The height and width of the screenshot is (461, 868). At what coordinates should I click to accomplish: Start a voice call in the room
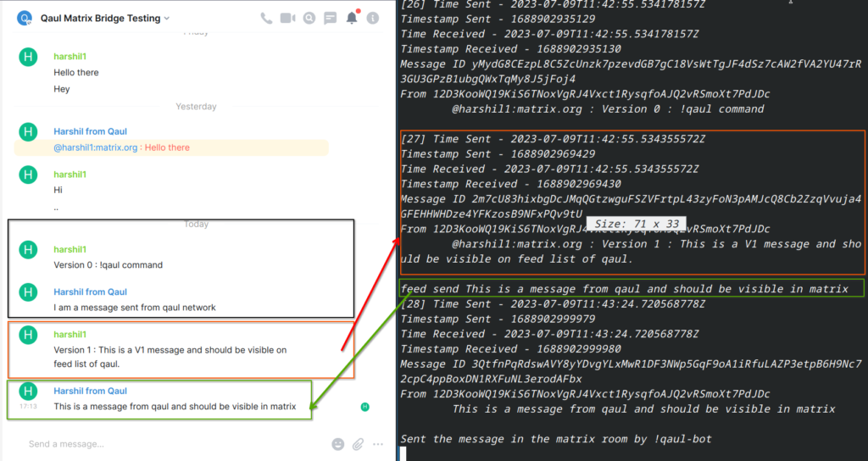click(x=266, y=19)
